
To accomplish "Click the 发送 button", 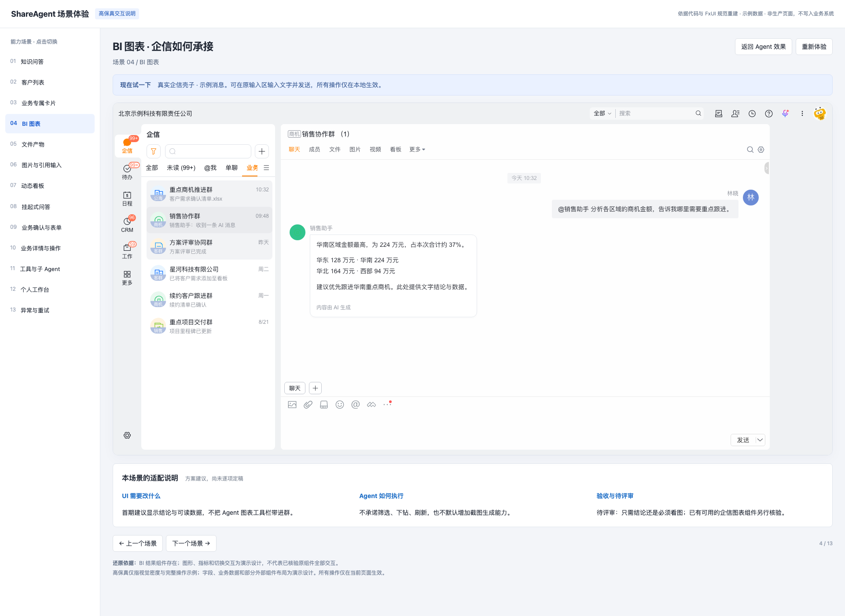I will click(743, 440).
